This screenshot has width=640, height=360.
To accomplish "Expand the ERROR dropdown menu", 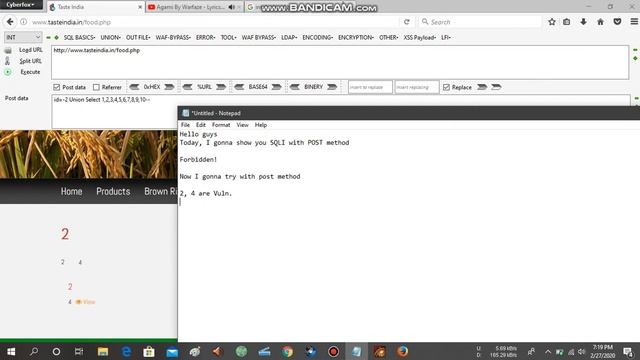I will tap(205, 37).
